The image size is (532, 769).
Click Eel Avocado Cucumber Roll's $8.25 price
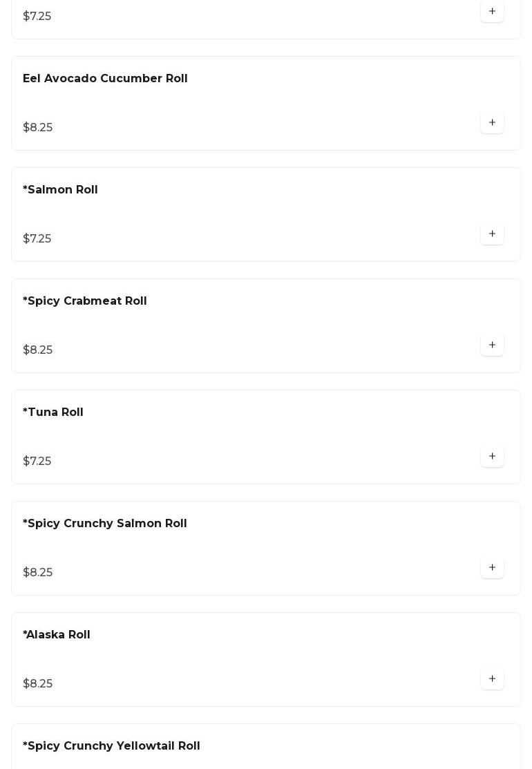tap(37, 128)
